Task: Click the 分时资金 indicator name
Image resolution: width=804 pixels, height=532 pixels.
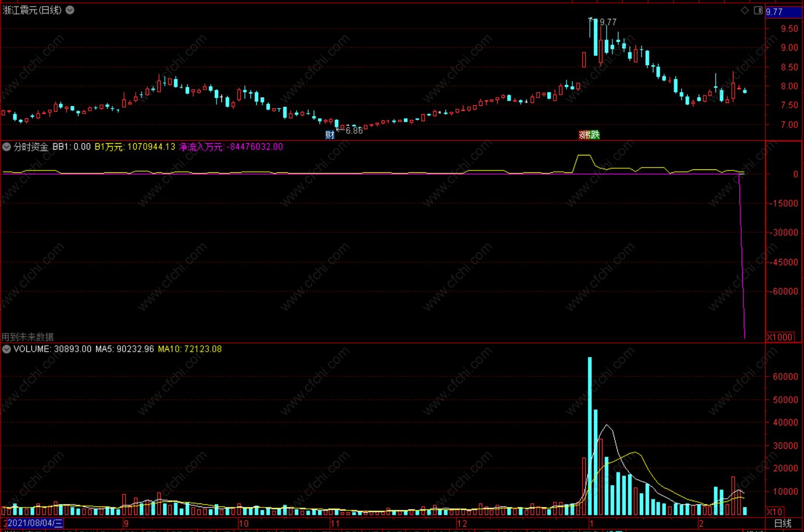Action: click(31, 147)
